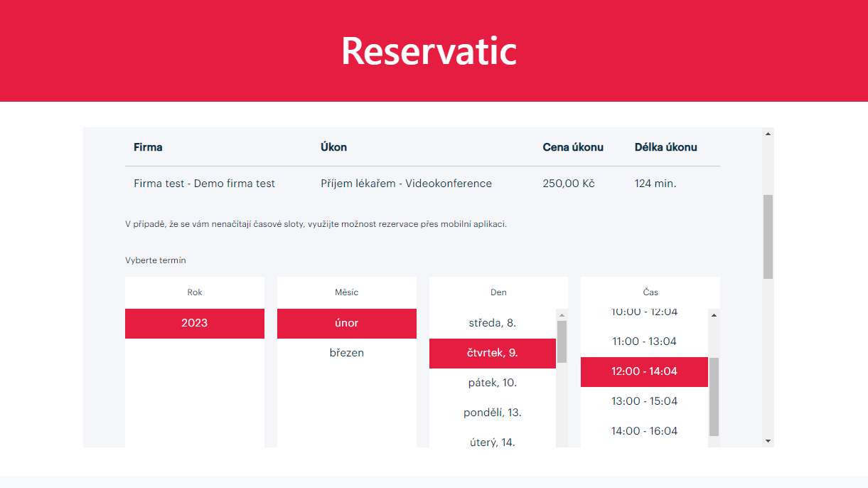The height and width of the screenshot is (488, 868).
Task: Click the main panel vertical scrollbar thumb
Action: tap(768, 236)
